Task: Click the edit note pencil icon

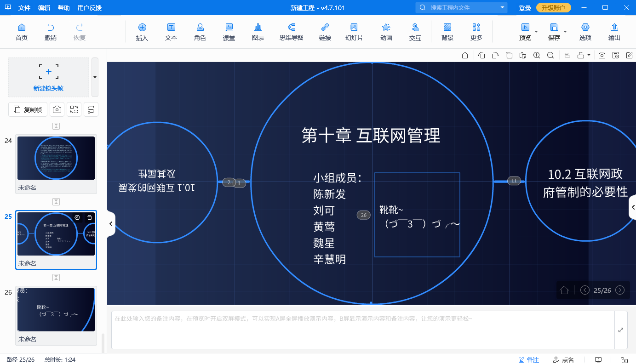Action: [630, 55]
